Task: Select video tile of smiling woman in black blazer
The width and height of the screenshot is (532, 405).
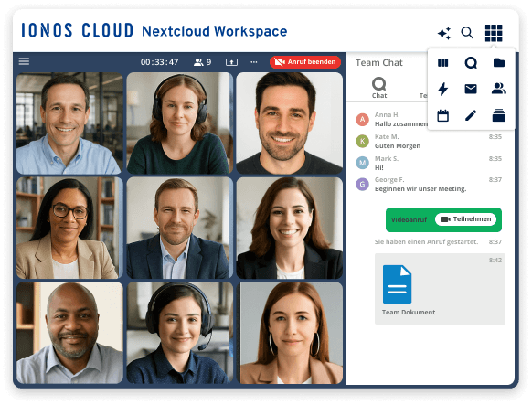Action: 290,228
